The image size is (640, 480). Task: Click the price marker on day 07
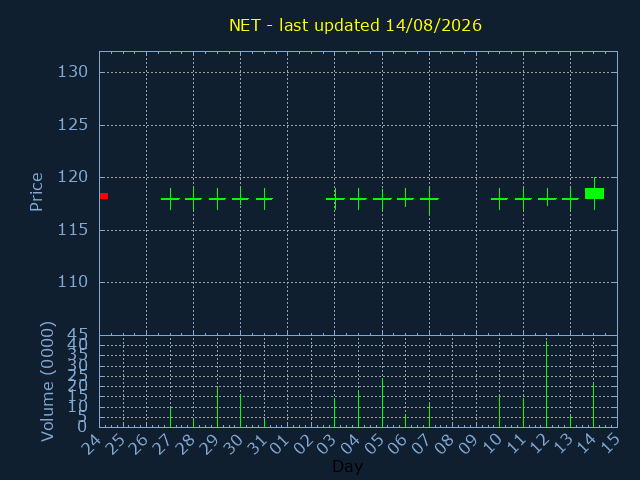429,200
